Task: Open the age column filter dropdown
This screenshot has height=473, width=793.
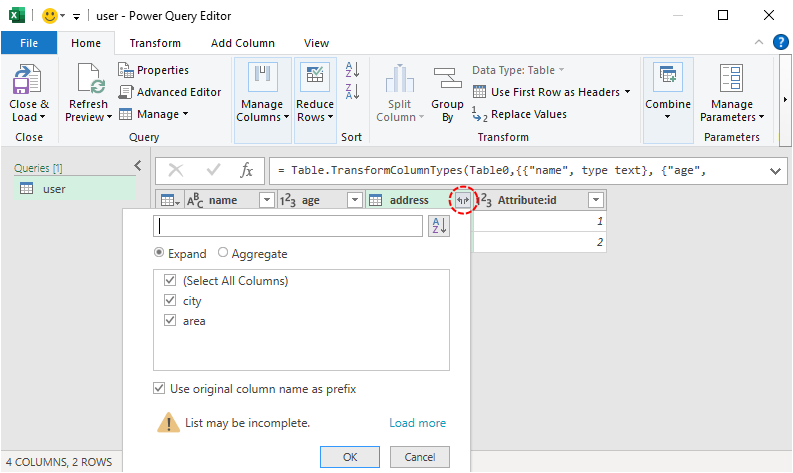Action: (355, 200)
